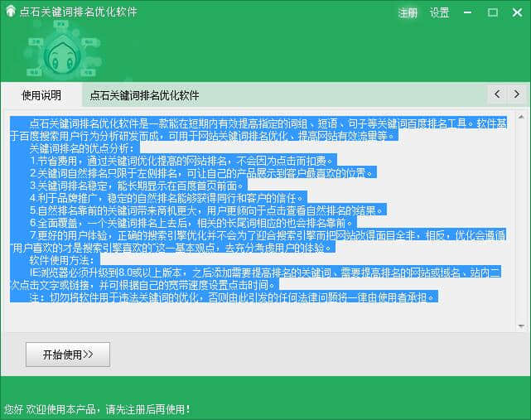Open the 设置 settings menu
The width and height of the screenshot is (531, 420).
pyautogui.click(x=439, y=12)
